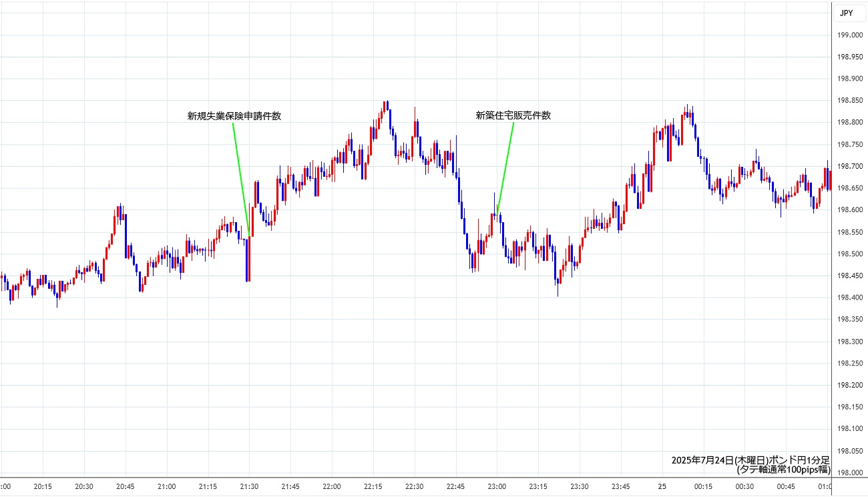Click the 23:30 time axis label
This screenshot has width=868, height=497.
pos(579,487)
